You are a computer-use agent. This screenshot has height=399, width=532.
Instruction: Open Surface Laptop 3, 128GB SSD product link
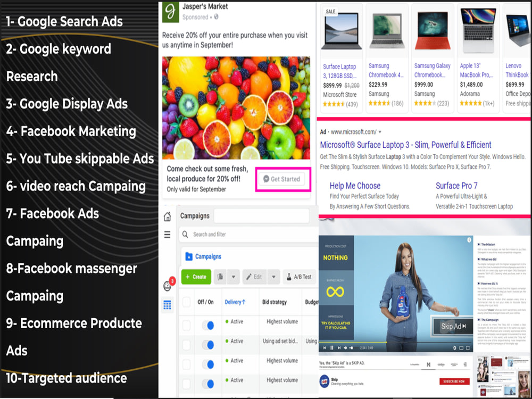[x=339, y=71]
